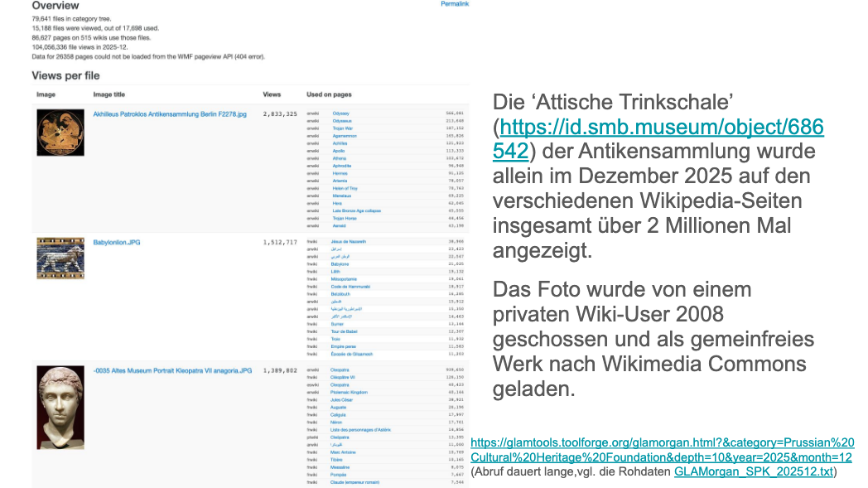This screenshot has width=868, height=488.
Task: Open the Late Bronze Age collapse link
Action: (x=356, y=210)
